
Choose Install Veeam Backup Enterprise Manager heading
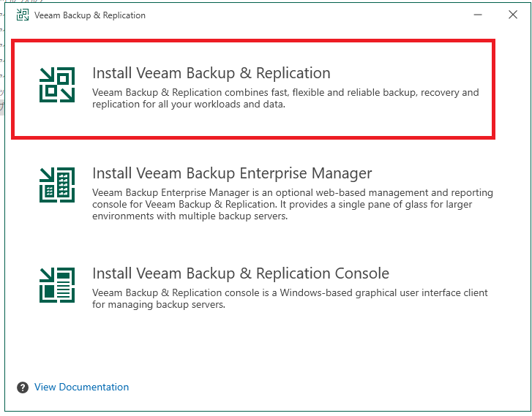232,173
